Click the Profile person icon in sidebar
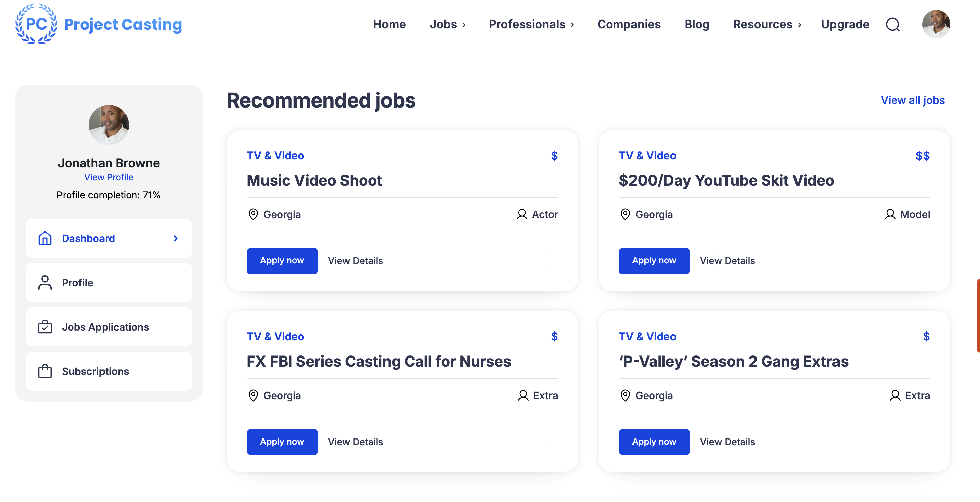Image resolution: width=980 pixels, height=502 pixels. click(x=45, y=283)
